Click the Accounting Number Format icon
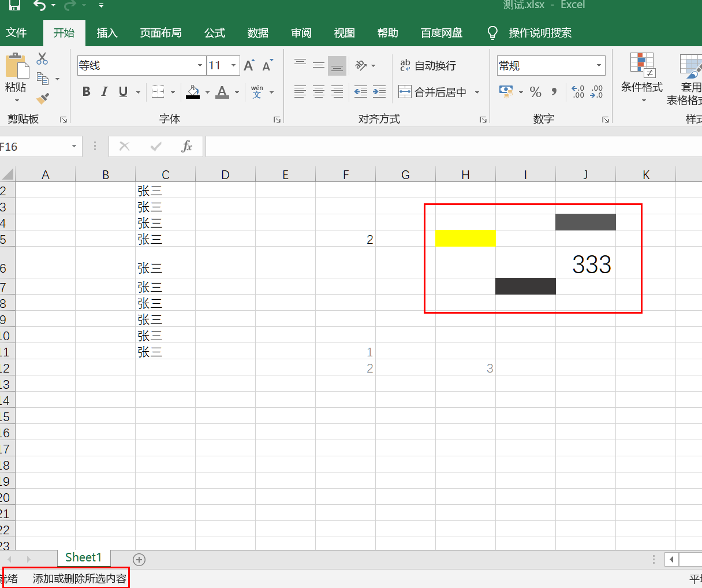The height and width of the screenshot is (588, 702). 506,92
